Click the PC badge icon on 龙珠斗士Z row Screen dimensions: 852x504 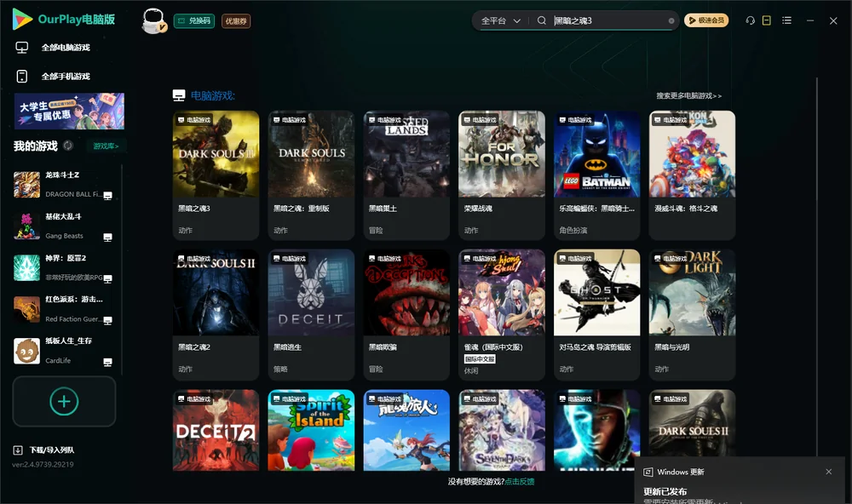[x=107, y=196]
